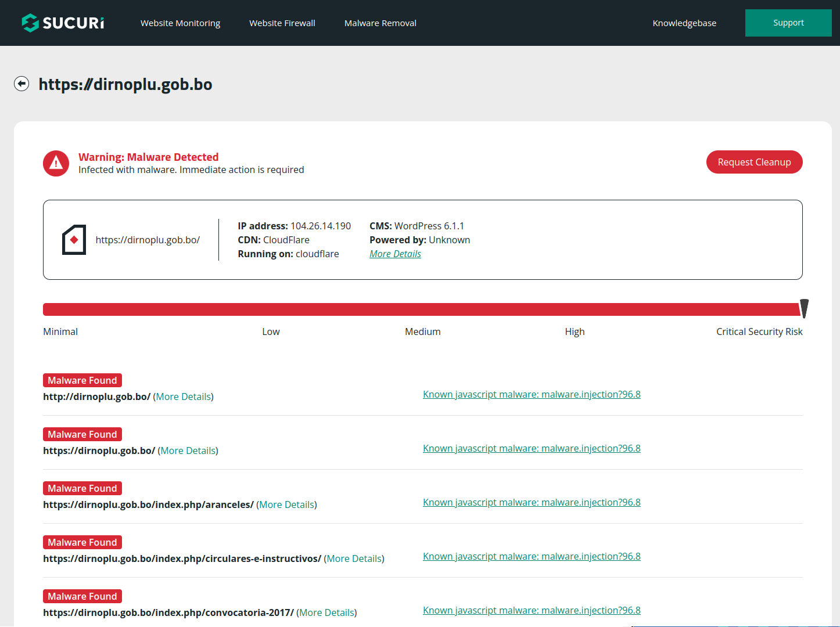
Task: Open More Details for aranceles page
Action: [x=287, y=505]
